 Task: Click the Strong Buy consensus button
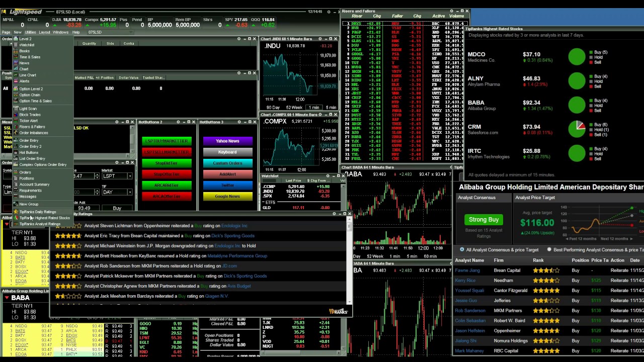point(484,220)
